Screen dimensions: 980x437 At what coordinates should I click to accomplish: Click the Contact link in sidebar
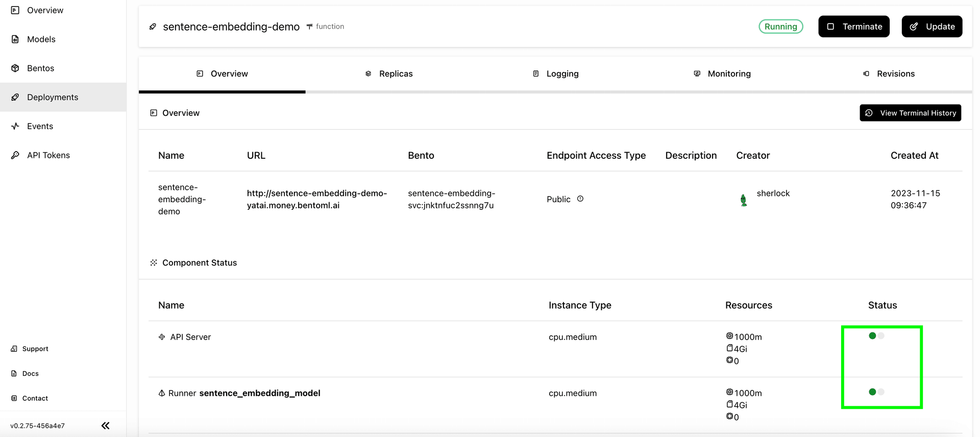click(35, 398)
